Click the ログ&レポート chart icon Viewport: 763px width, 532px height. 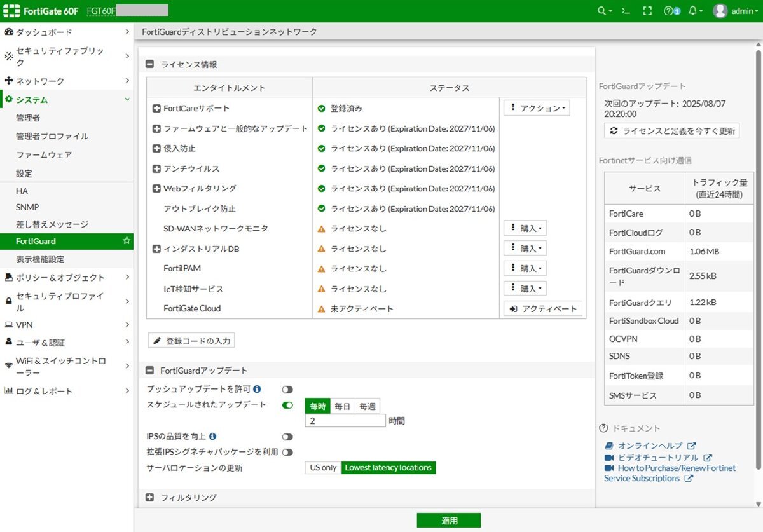point(9,391)
